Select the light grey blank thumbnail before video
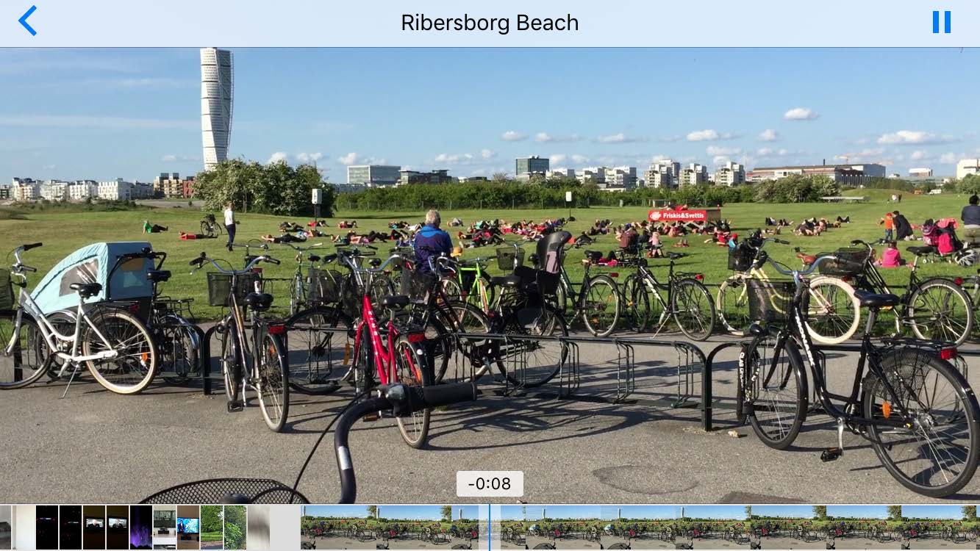 point(285,527)
